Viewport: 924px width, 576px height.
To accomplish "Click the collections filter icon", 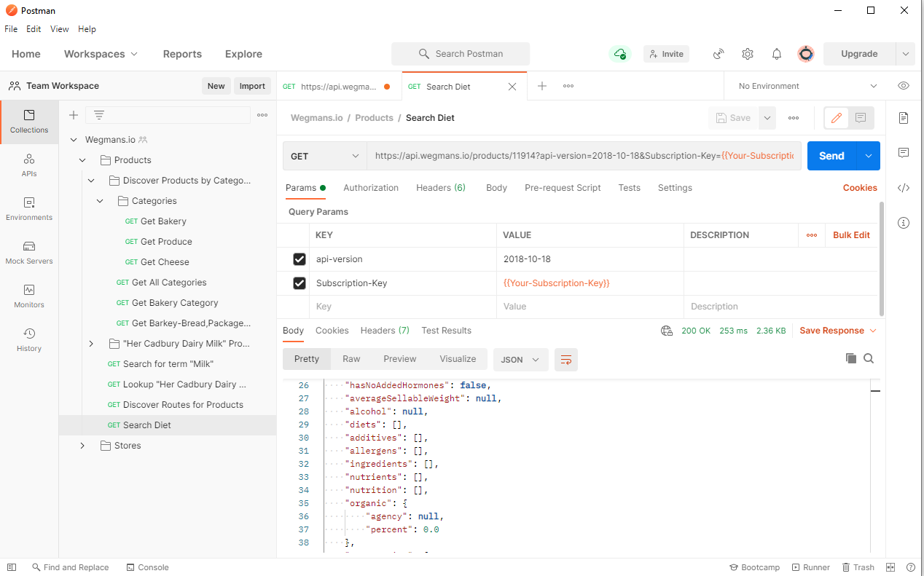I will tap(99, 115).
